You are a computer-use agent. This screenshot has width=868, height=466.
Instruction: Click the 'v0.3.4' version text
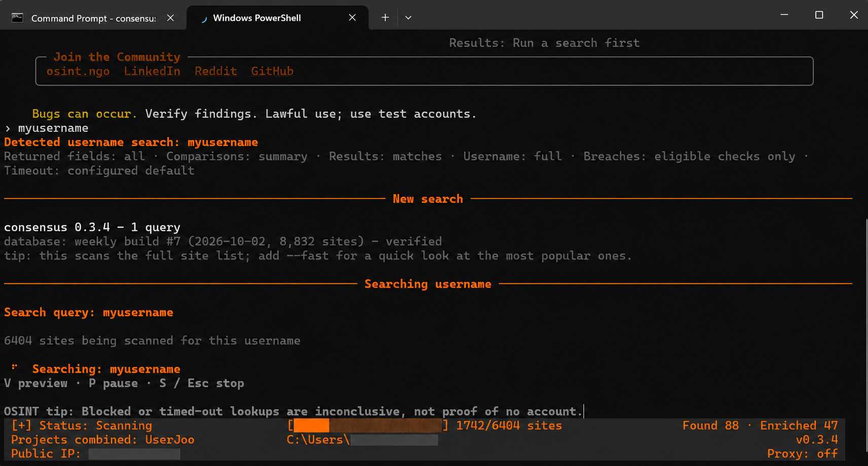[x=817, y=440]
